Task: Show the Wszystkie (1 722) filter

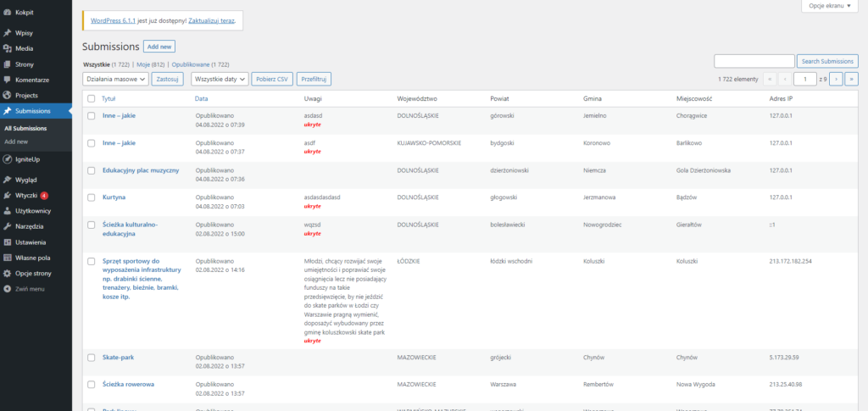Action: point(106,64)
